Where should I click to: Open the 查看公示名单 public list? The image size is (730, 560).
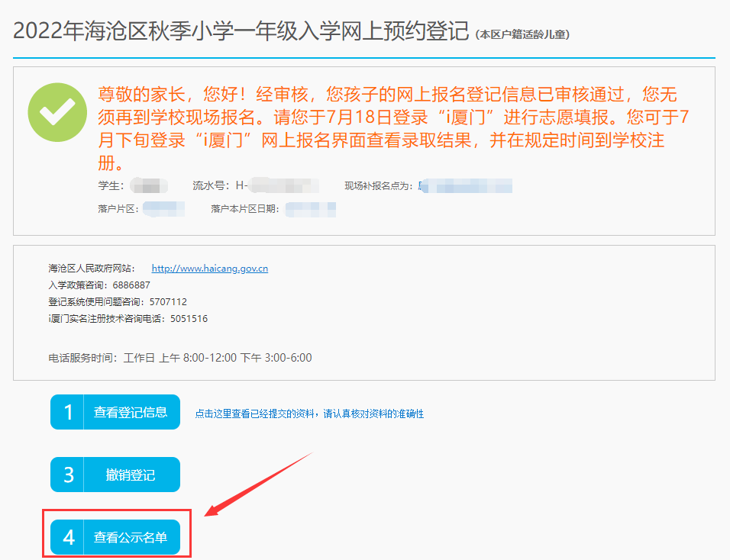131,537
